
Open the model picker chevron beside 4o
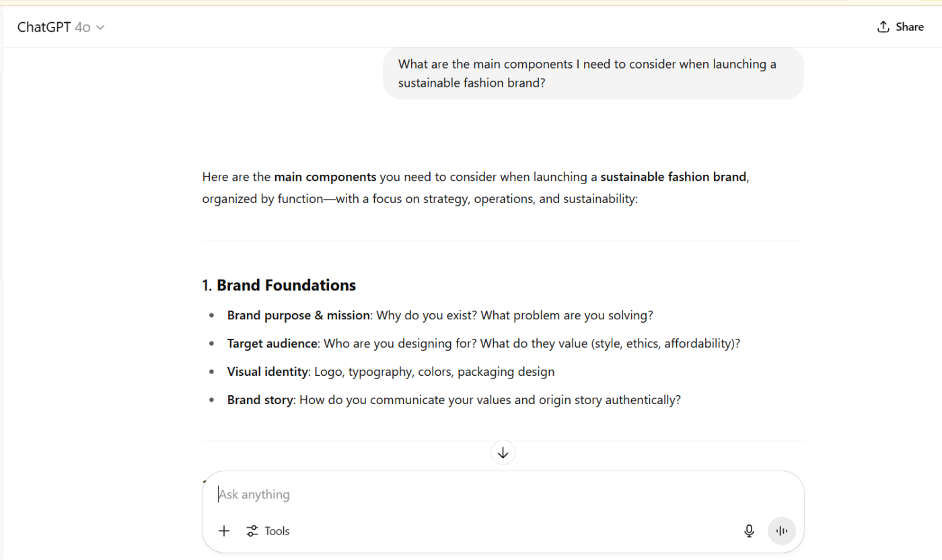click(100, 27)
